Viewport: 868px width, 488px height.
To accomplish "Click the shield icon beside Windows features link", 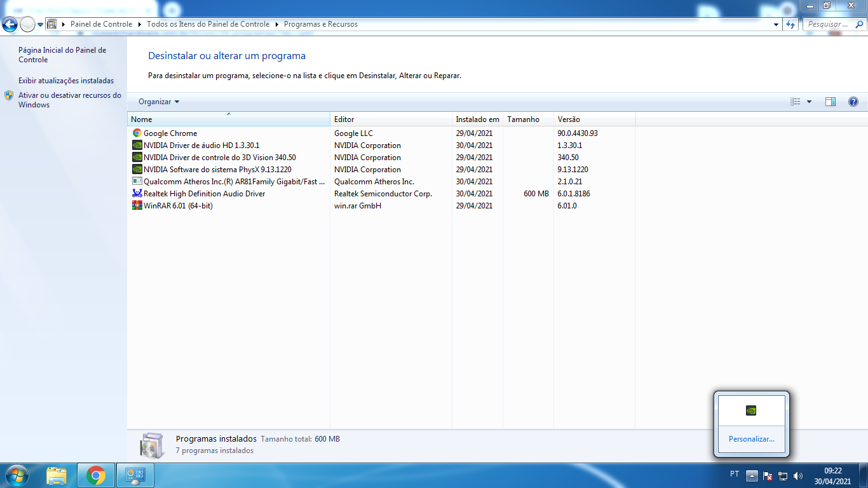I will click(x=9, y=95).
